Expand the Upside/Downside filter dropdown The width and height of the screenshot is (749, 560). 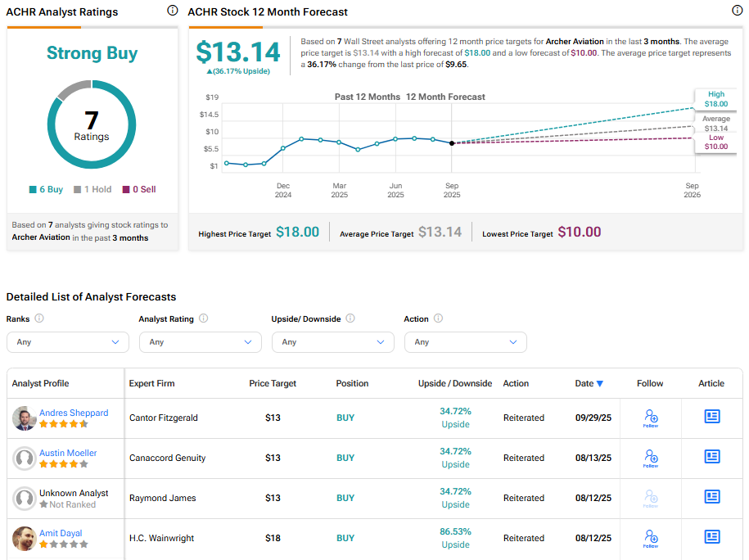333,342
